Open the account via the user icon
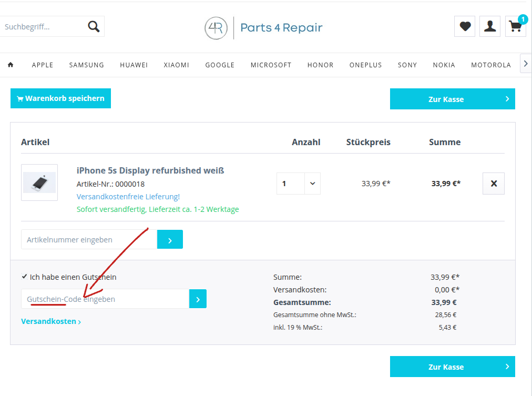Image resolution: width=532 pixels, height=396 pixels. (x=489, y=26)
